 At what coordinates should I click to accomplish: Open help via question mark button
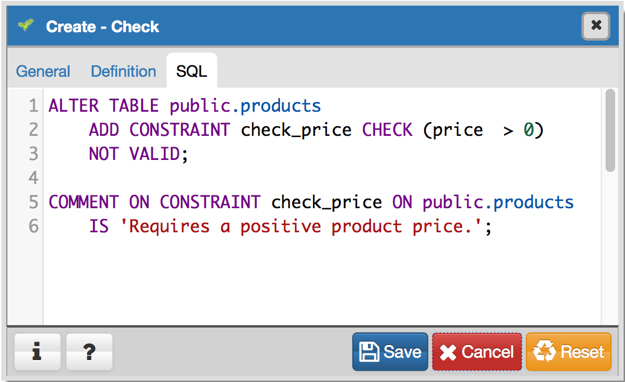tap(89, 352)
